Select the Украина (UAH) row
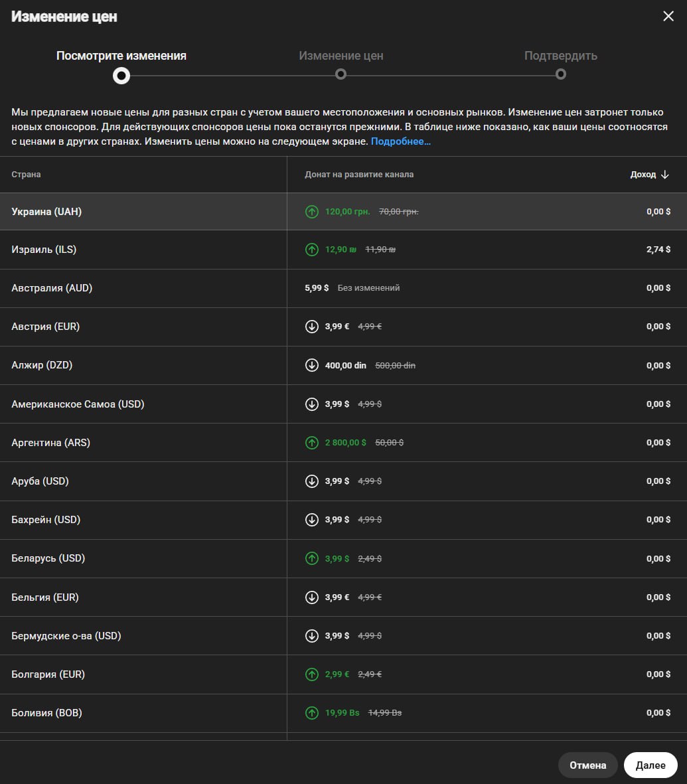Image resolution: width=687 pixels, height=784 pixels. (344, 212)
